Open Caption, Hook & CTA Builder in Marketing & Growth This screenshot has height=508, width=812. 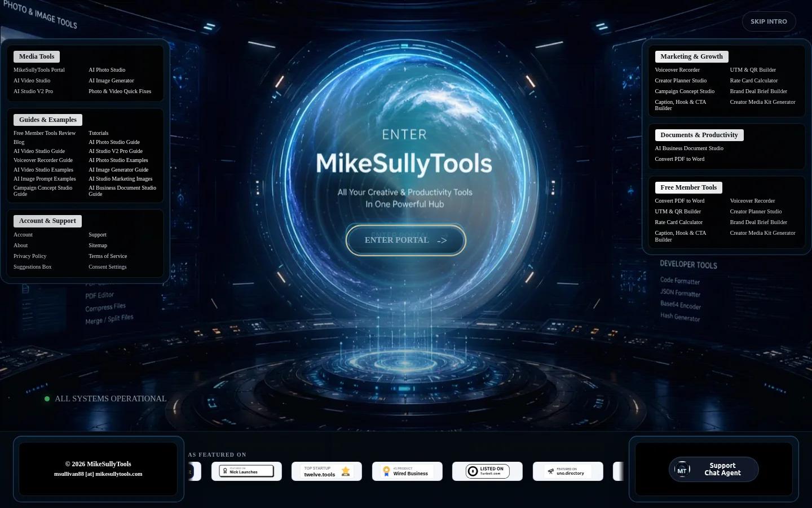pyautogui.click(x=681, y=105)
